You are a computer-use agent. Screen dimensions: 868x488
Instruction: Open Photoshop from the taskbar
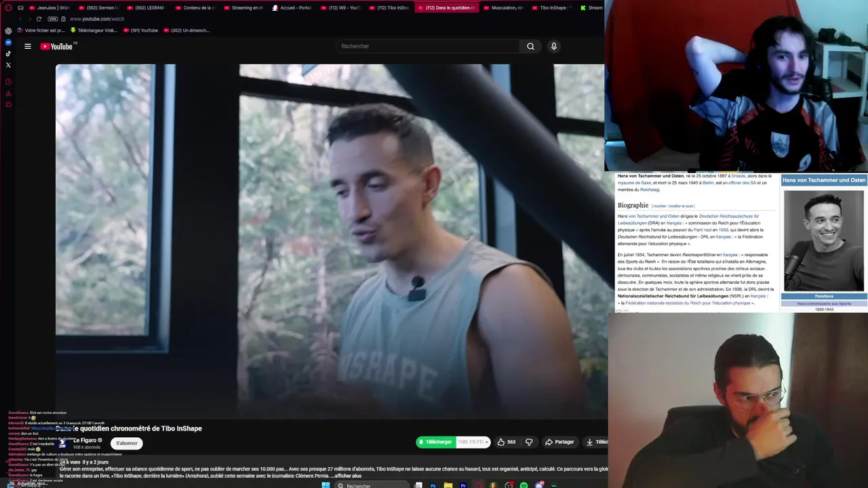tap(433, 485)
